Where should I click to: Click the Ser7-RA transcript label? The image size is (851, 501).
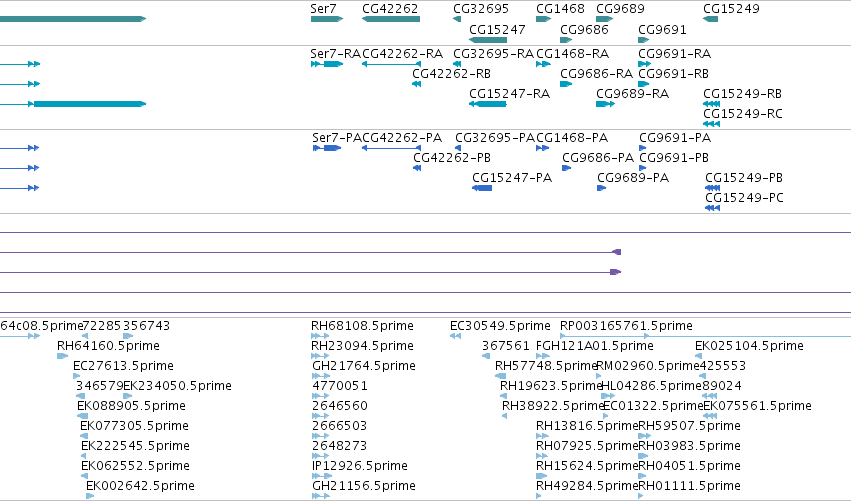(x=335, y=54)
